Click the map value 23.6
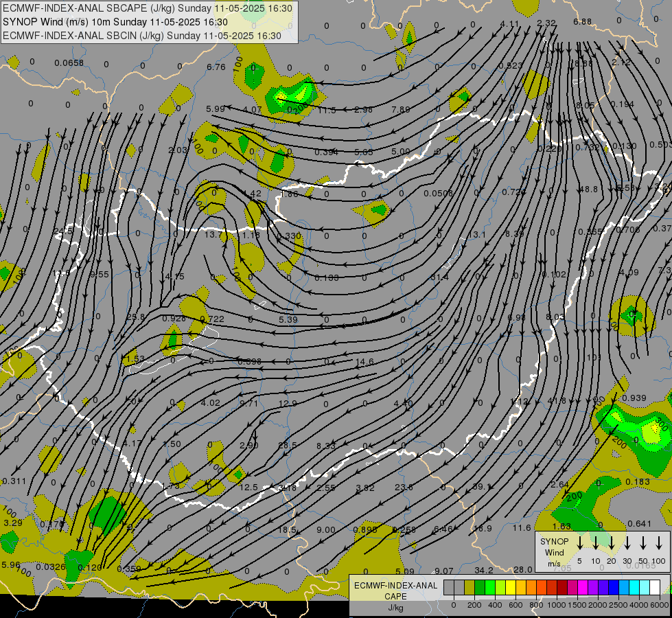The width and height of the screenshot is (672, 618). pos(404,488)
